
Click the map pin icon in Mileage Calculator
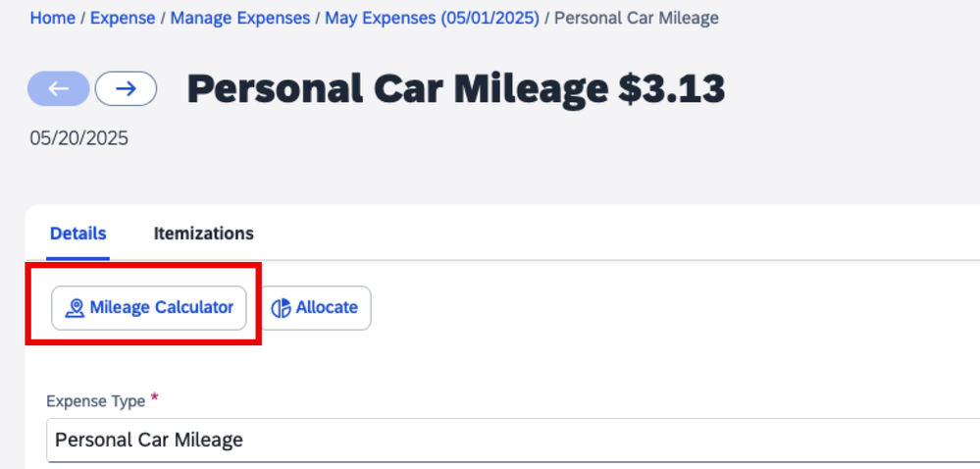point(75,308)
